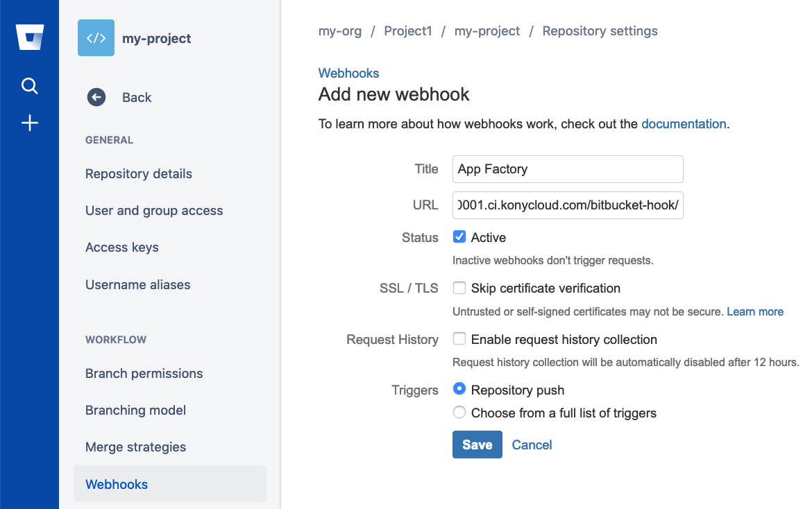Uncheck the Active status checkbox
Screen dimensions: 812x509
459,237
